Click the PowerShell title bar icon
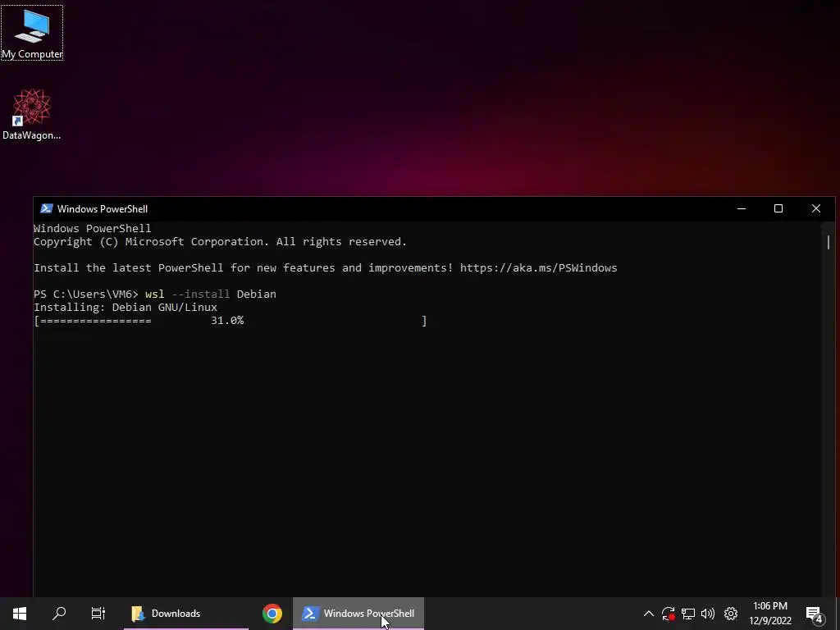 (47, 208)
